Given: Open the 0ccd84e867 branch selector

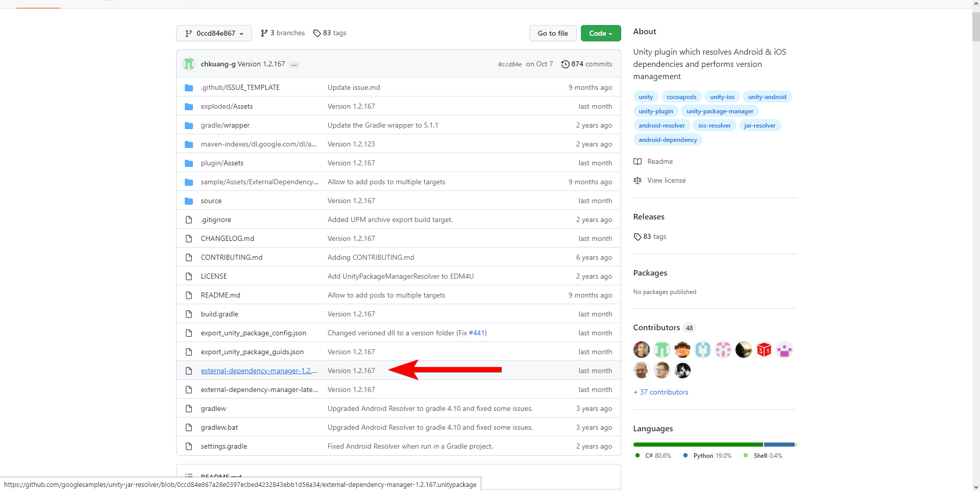Looking at the screenshot, I should point(213,33).
